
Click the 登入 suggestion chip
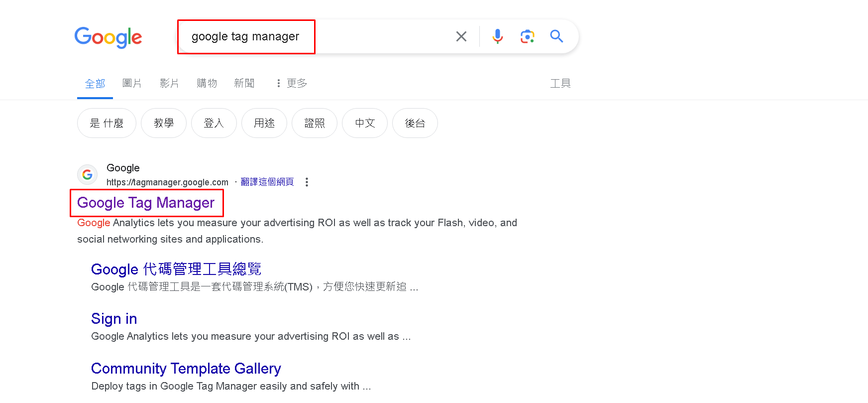(x=214, y=123)
